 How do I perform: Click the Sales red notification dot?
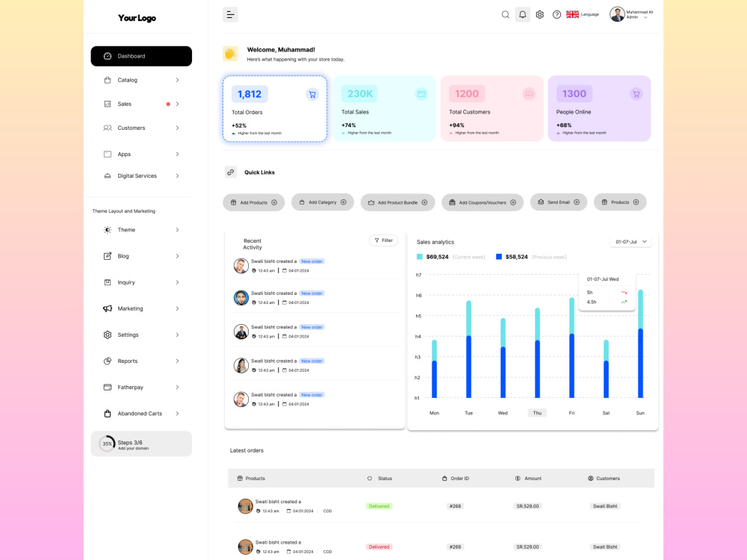(x=168, y=105)
